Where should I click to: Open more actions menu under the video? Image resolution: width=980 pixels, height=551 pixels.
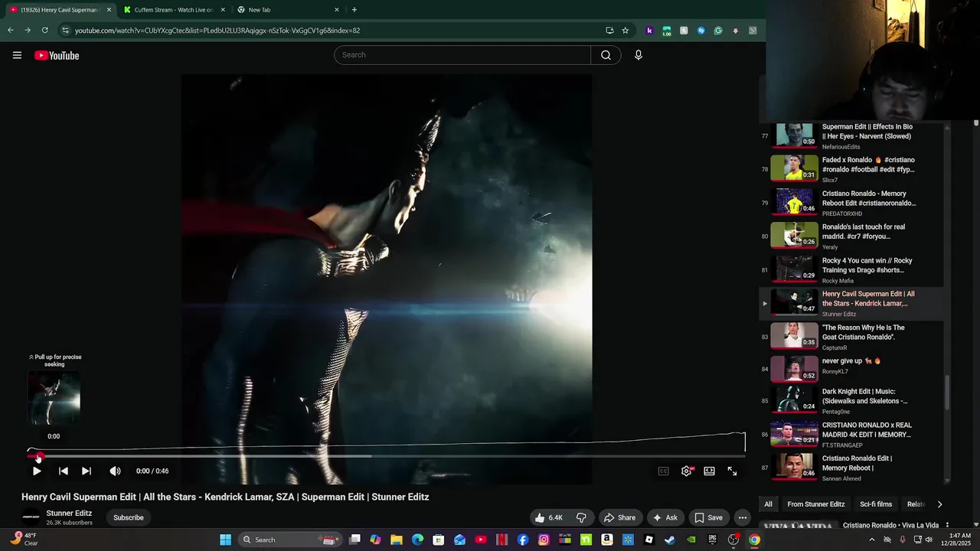742,517
